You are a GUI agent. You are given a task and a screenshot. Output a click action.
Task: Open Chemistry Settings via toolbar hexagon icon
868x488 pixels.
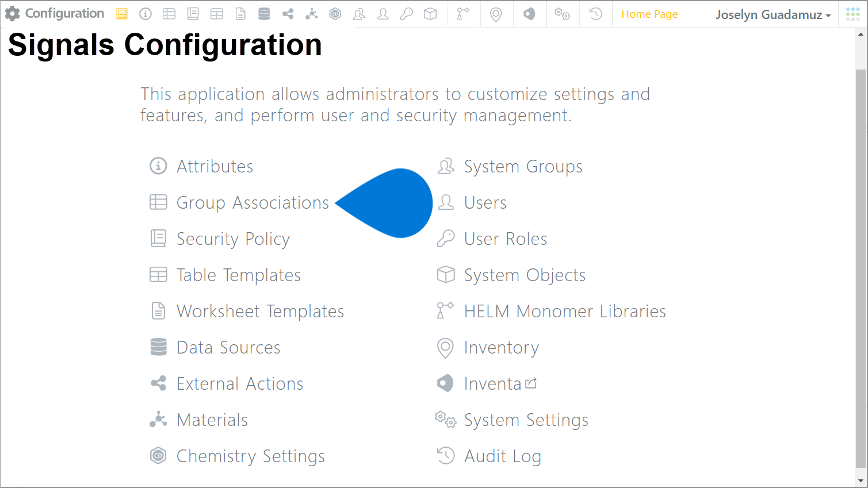(335, 14)
